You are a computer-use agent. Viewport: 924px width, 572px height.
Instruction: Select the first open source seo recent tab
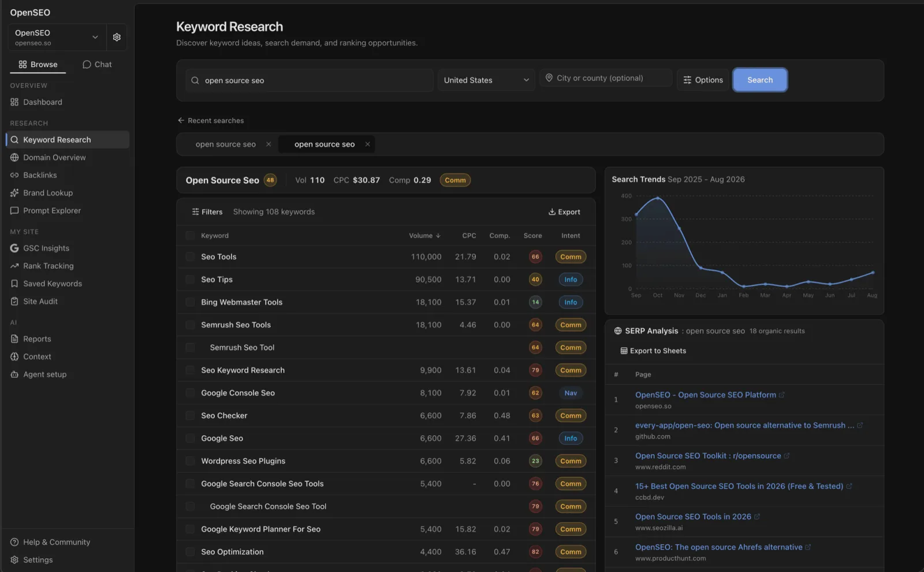click(x=226, y=144)
